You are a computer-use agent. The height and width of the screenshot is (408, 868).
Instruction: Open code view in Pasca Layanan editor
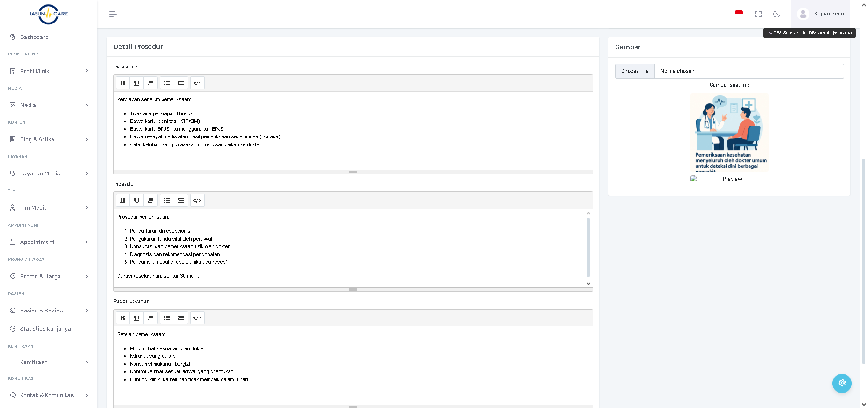pyautogui.click(x=197, y=318)
